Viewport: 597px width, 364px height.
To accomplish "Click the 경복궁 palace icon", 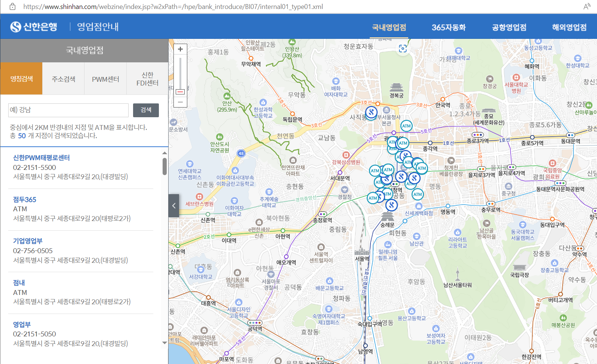I will pyautogui.click(x=396, y=88).
